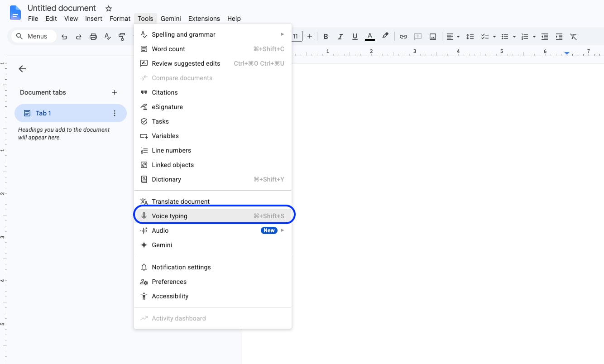Click the Print icon
Screen dimensions: 604x364
(x=93, y=37)
